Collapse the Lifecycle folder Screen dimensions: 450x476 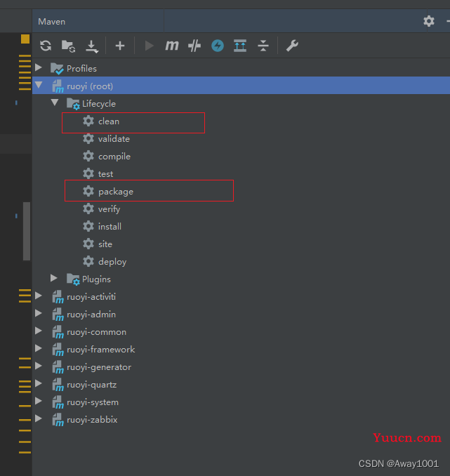tap(55, 103)
